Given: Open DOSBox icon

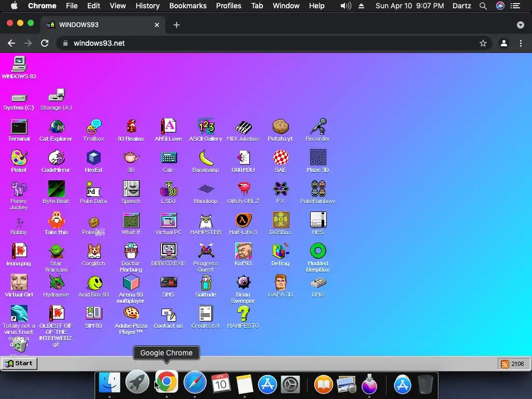Looking at the screenshot, I should coord(280,221).
